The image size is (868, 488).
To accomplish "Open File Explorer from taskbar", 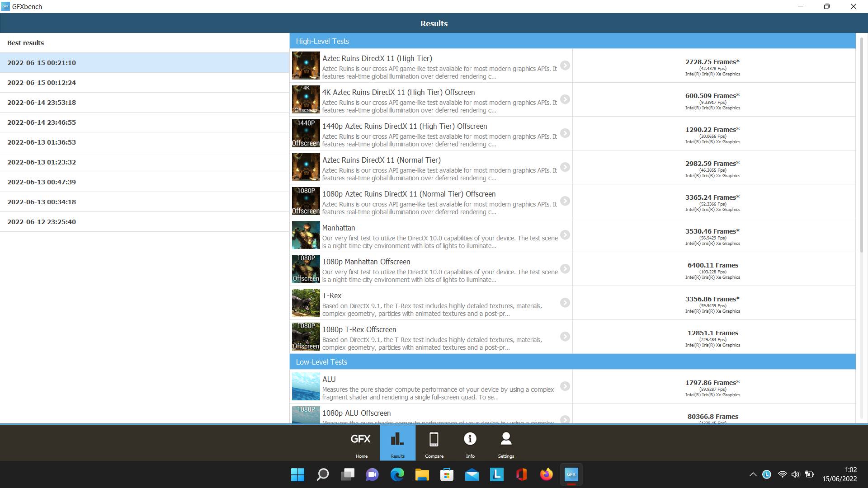I will (x=422, y=474).
